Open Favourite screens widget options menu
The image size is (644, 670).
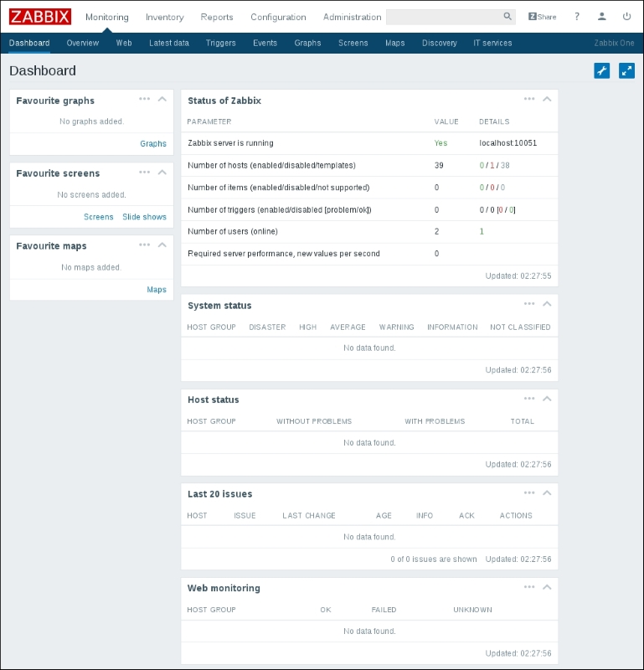click(144, 173)
